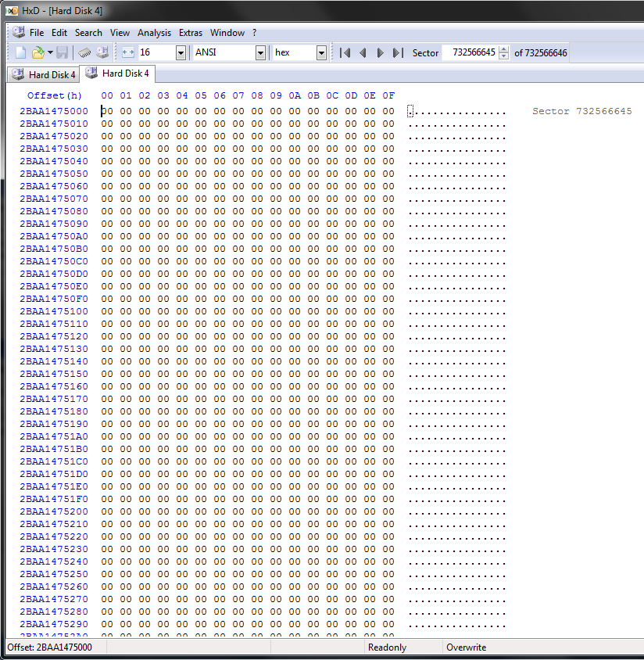
Task: Click the disk icon left of File
Action: click(19, 32)
